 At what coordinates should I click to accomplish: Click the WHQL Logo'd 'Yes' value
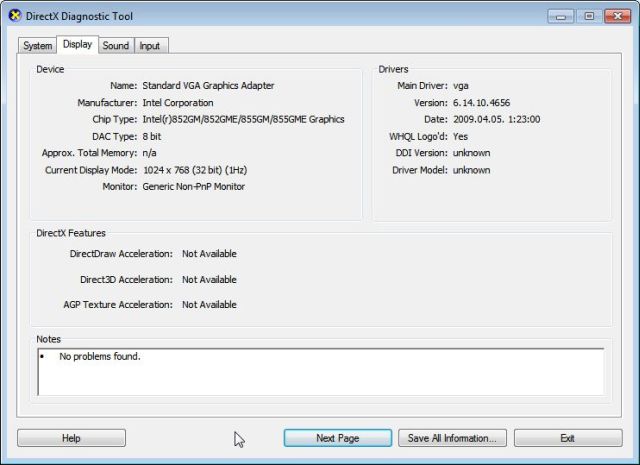(460, 136)
